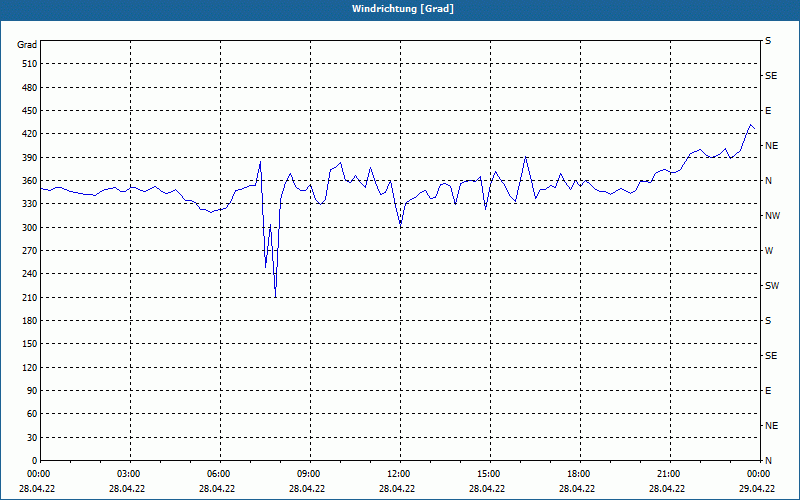Image resolution: width=800 pixels, height=500 pixels.
Task: Select the y-axis value "360"
Action: coord(30,181)
